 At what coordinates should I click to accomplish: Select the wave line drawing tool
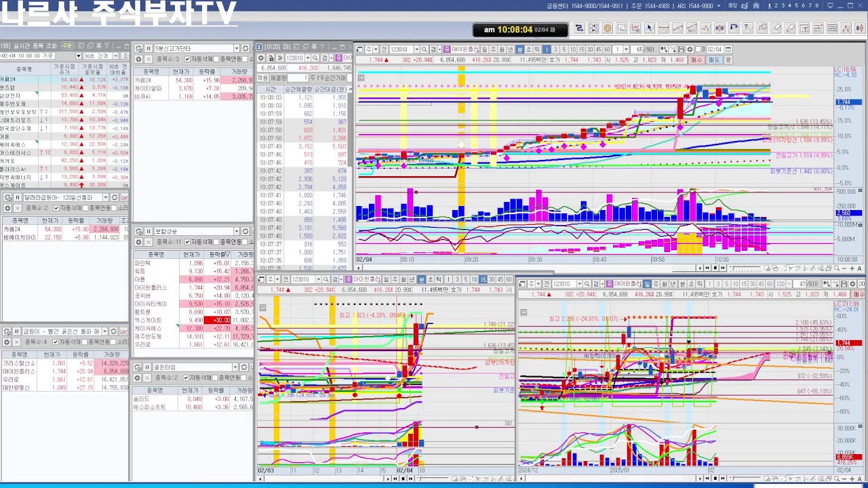[x=706, y=28]
